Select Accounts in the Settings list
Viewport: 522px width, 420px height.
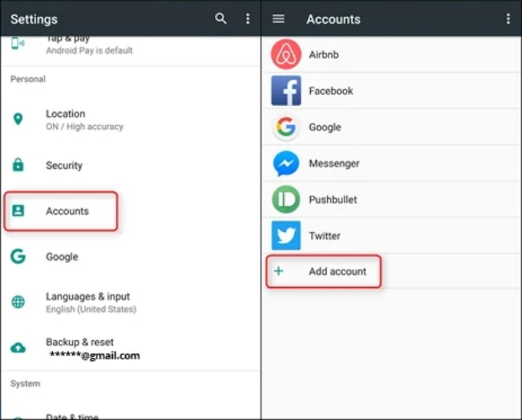[66, 211]
